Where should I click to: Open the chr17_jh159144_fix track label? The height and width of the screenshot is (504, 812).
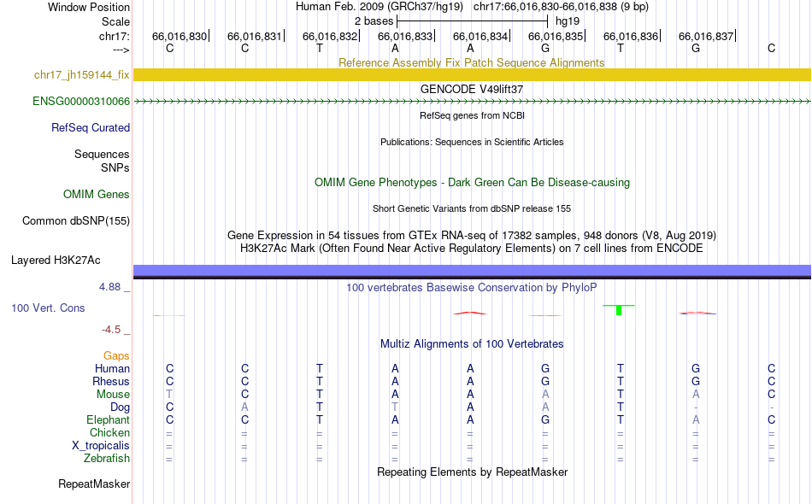(x=81, y=75)
